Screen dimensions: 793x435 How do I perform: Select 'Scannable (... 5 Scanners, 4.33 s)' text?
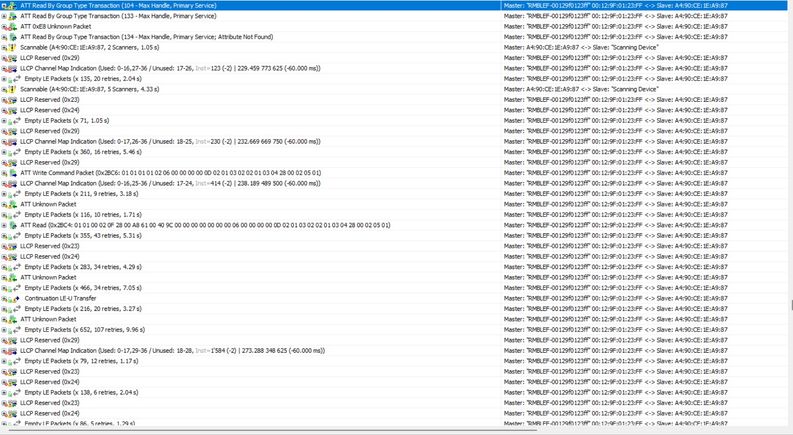(90, 90)
